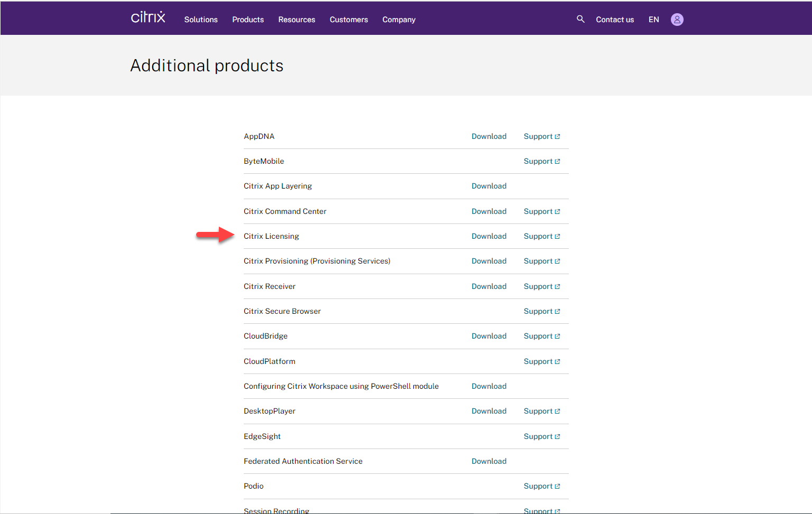Select the Citrix Secure Browser text
The image size is (812, 514).
tap(282, 311)
